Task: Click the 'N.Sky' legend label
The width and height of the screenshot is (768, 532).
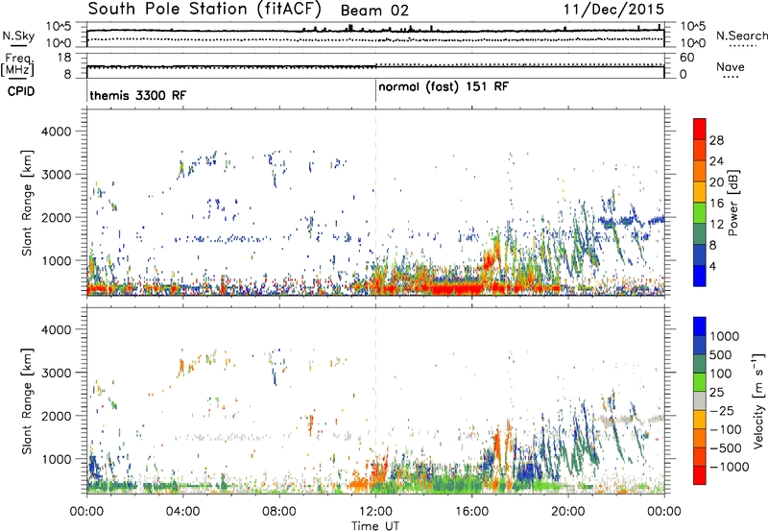Action: click(18, 36)
